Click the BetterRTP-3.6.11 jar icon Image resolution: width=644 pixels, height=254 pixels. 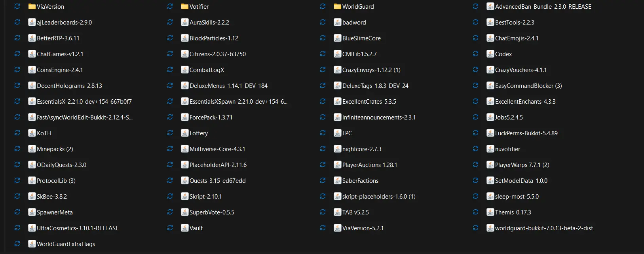coord(32,38)
